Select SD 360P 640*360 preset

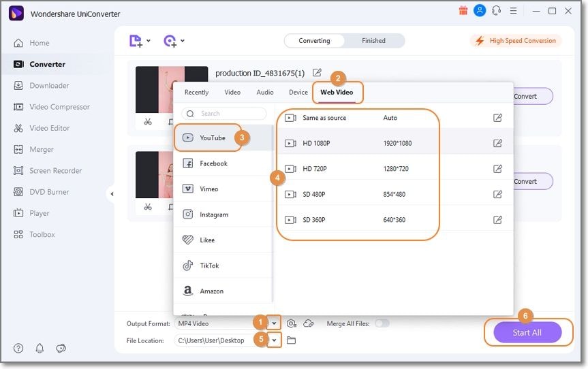[395, 220]
